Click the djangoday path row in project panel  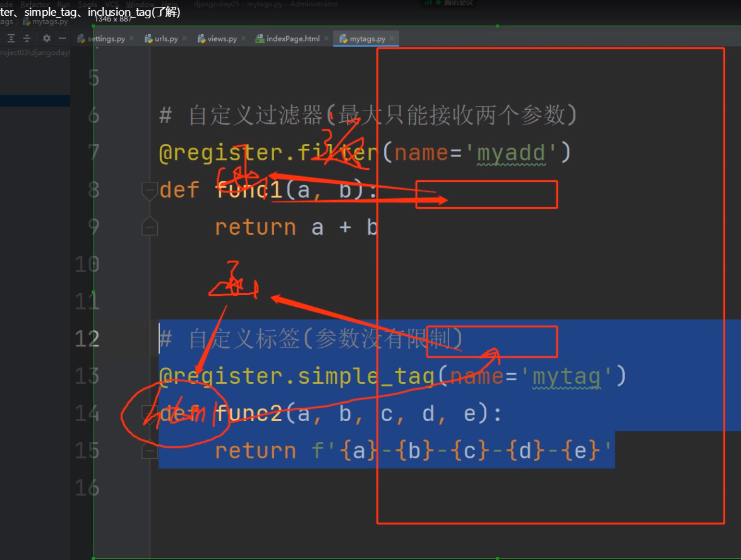35,52
